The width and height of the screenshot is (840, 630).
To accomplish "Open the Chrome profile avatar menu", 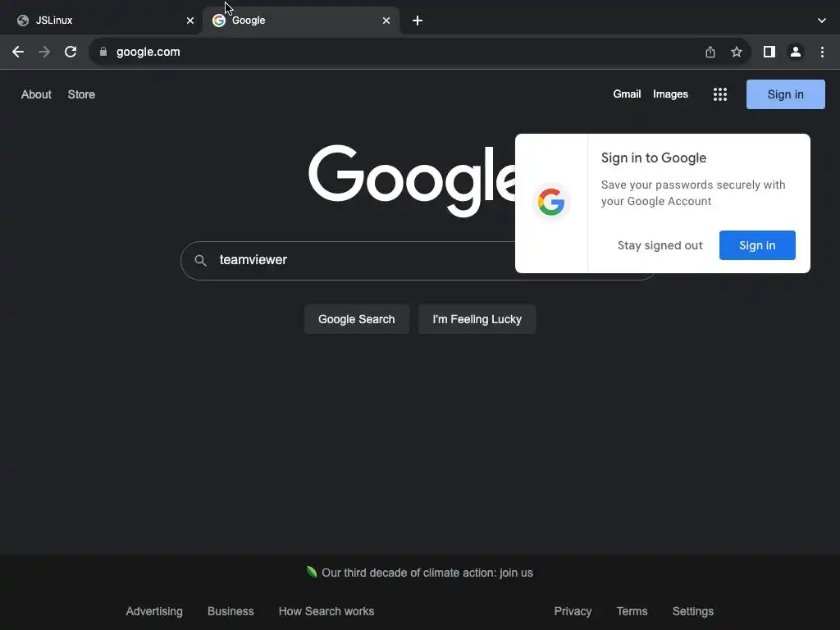I will click(796, 52).
